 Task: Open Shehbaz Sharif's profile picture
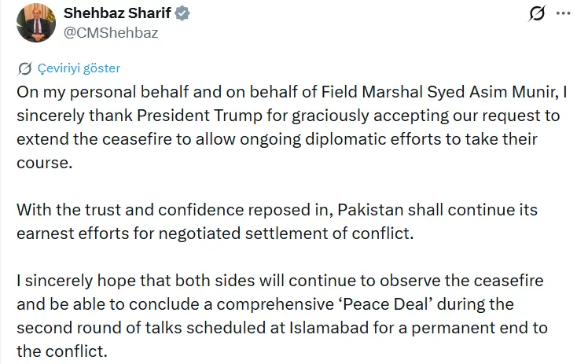pyautogui.click(x=34, y=22)
